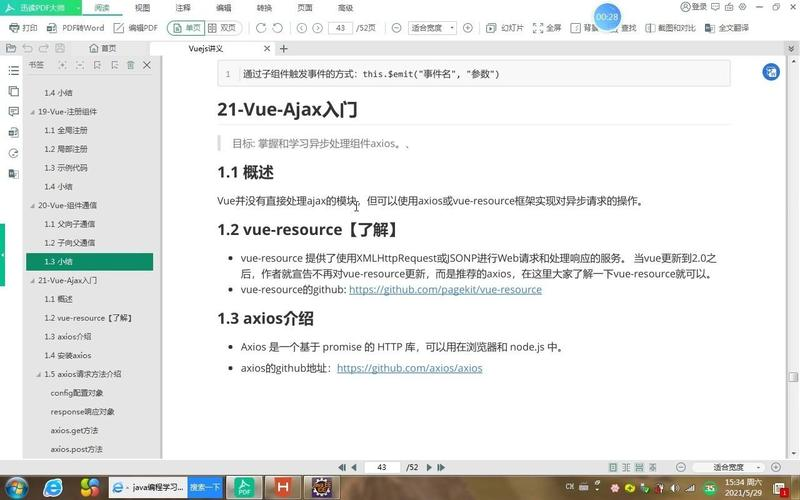The image size is (800, 500).
Task: Open the 注释 ribbon tab
Action: coord(183,8)
